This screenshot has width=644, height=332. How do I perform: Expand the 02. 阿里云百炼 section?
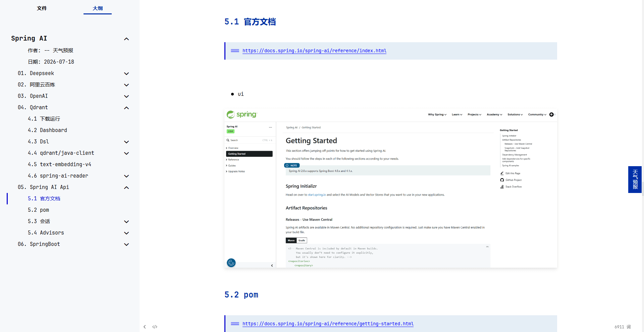(126, 85)
